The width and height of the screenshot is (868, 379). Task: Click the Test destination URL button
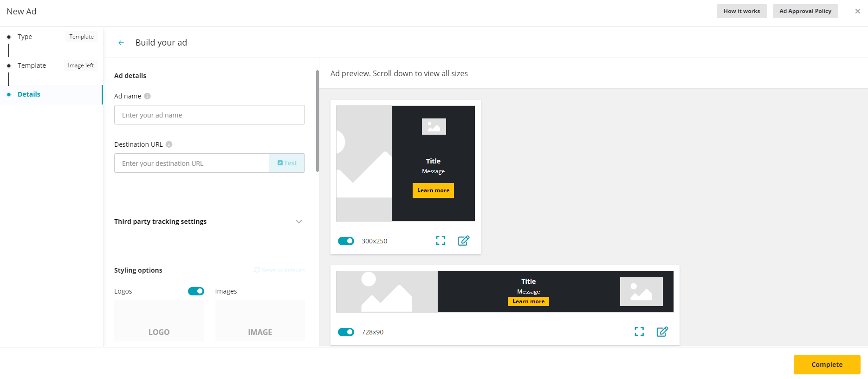[x=287, y=163]
